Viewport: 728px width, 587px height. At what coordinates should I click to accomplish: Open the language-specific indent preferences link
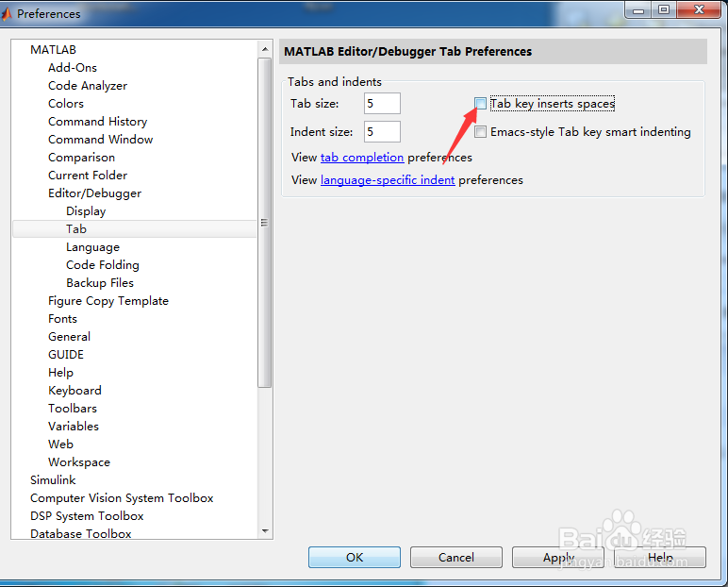(388, 180)
